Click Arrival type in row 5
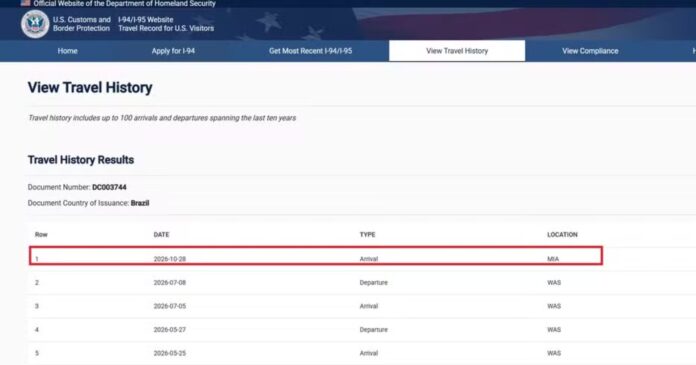The image size is (696, 365). 368,353
